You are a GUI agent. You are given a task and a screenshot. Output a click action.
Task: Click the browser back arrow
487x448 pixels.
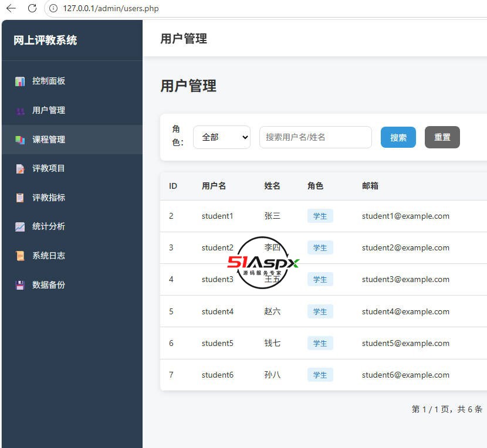11,8
